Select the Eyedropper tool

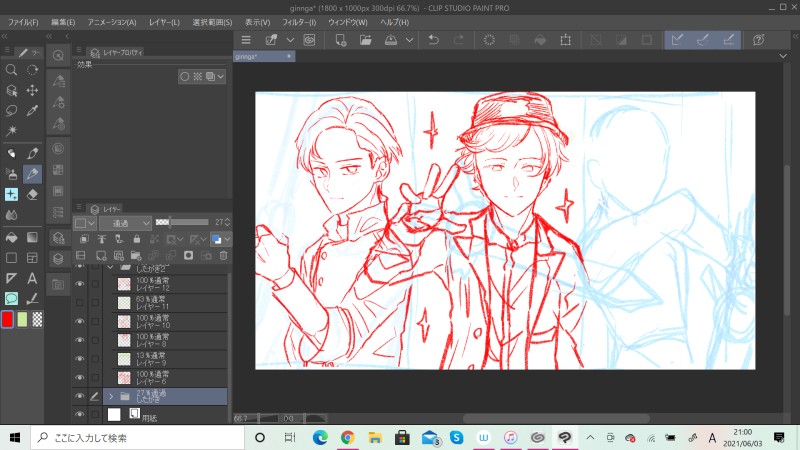pyautogui.click(x=32, y=111)
